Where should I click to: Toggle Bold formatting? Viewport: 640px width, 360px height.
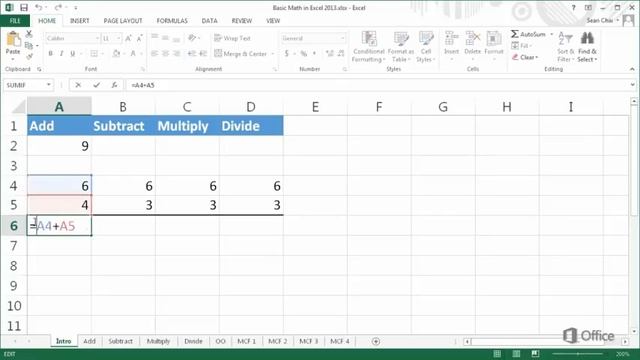(x=51, y=53)
